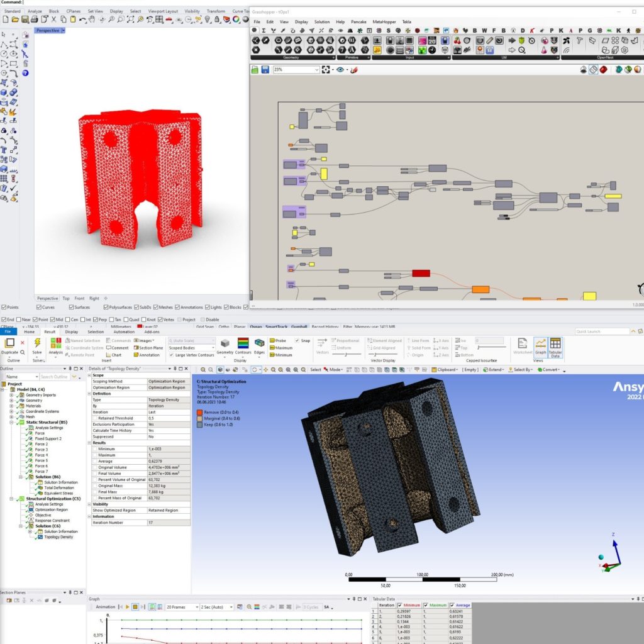Open the Ansys Automation ribbon tab
Viewport: 644px width, 644px height.
[x=124, y=331]
